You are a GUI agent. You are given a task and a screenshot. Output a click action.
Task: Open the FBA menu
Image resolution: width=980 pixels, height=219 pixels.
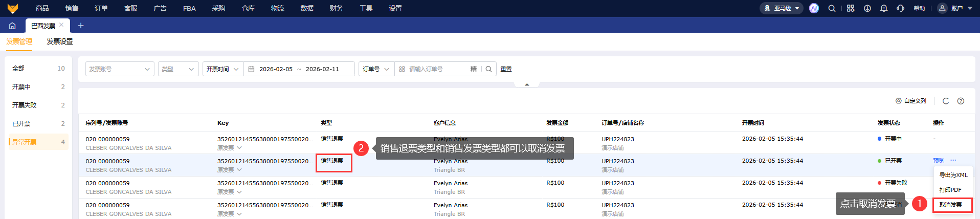coord(189,8)
